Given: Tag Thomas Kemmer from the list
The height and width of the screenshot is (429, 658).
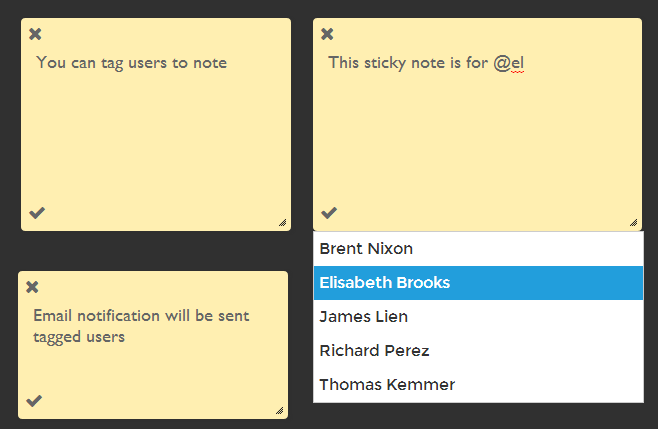Looking at the screenshot, I should tap(478, 385).
